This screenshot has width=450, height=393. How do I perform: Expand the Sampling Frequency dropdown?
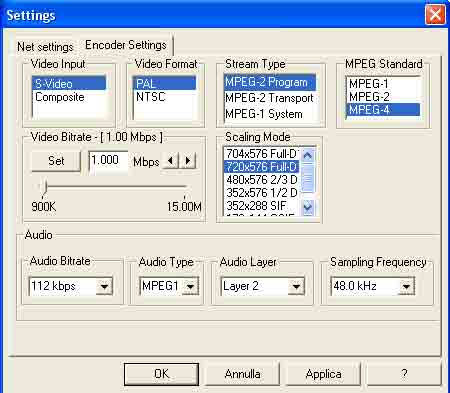point(406,286)
